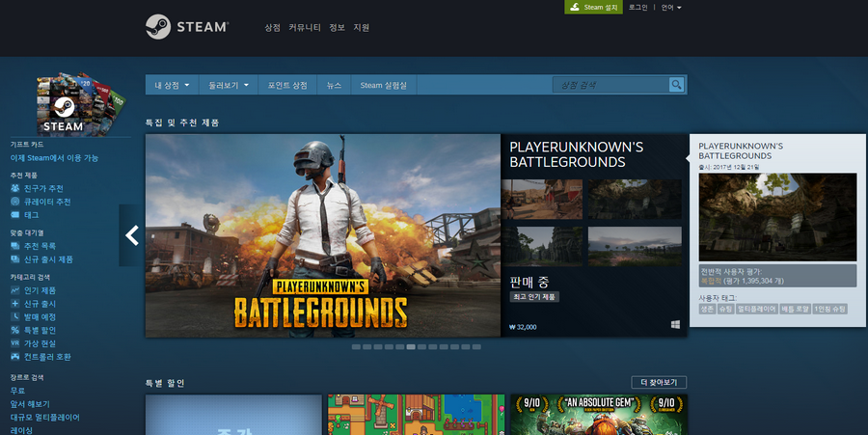
Task: Click the Windows platform icon on PUBG banner
Action: tap(675, 325)
